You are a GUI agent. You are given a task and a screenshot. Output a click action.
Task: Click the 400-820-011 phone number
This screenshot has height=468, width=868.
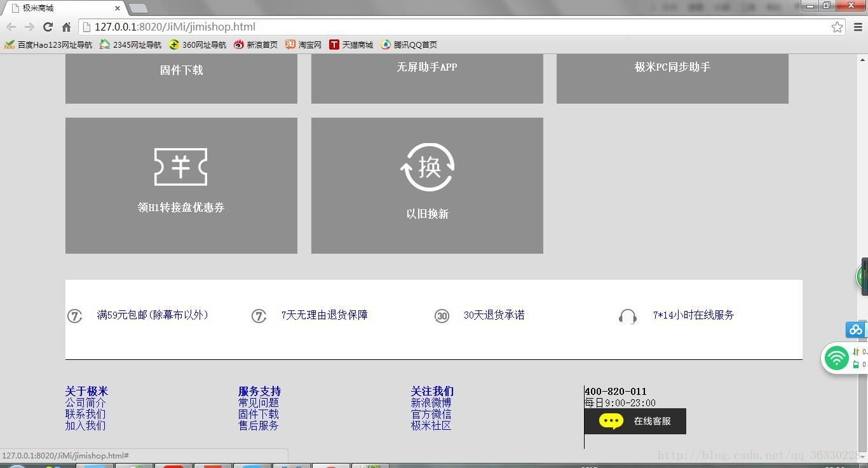pyautogui.click(x=616, y=391)
